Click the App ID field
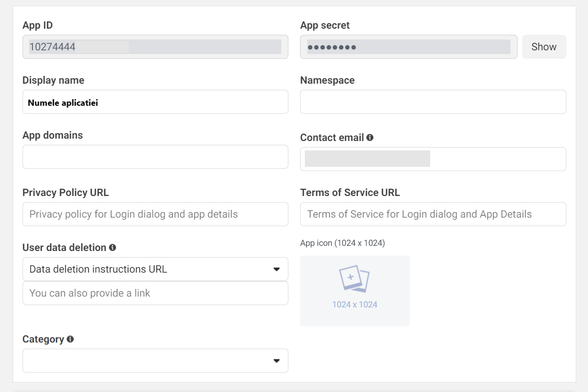The height and width of the screenshot is (392, 588). pyautogui.click(x=155, y=47)
